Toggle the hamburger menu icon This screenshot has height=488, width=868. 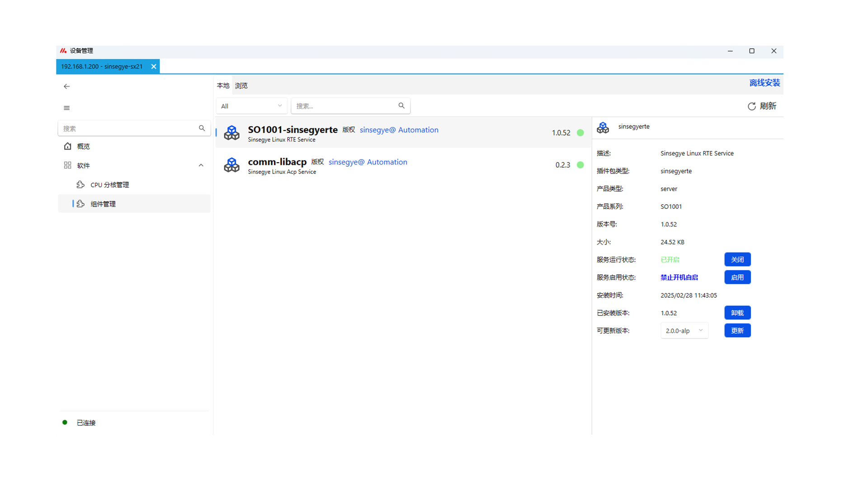click(x=67, y=108)
